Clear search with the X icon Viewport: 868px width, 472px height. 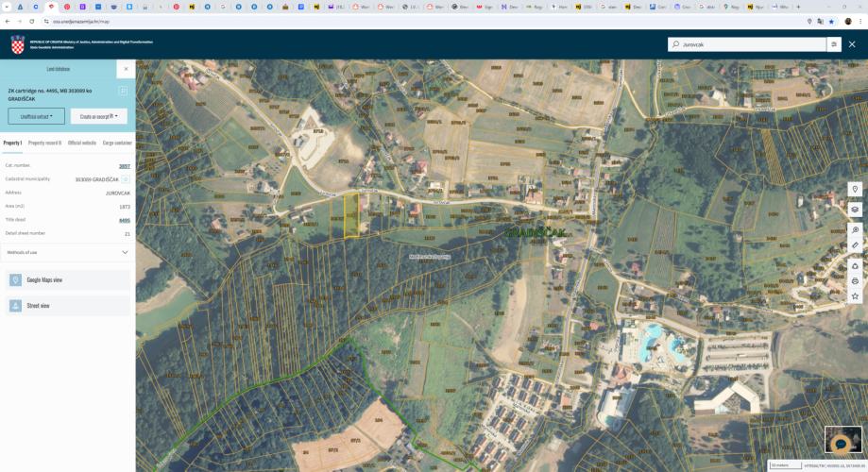click(851, 44)
